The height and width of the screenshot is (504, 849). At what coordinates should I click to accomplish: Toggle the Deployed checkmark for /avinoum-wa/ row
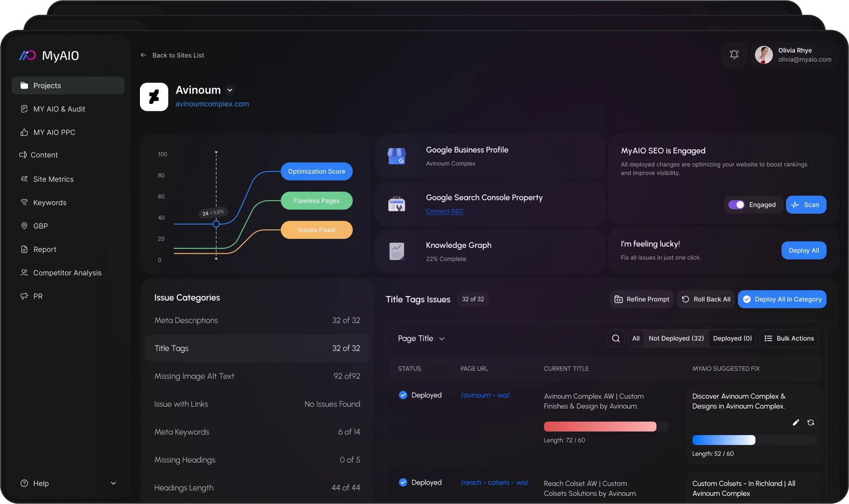[x=403, y=395]
